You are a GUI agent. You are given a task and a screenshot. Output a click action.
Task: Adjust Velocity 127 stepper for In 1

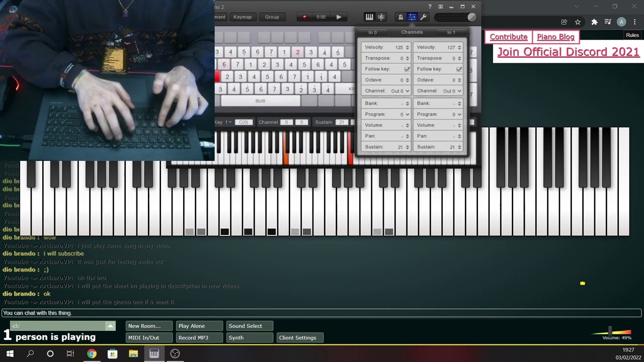[x=459, y=47]
